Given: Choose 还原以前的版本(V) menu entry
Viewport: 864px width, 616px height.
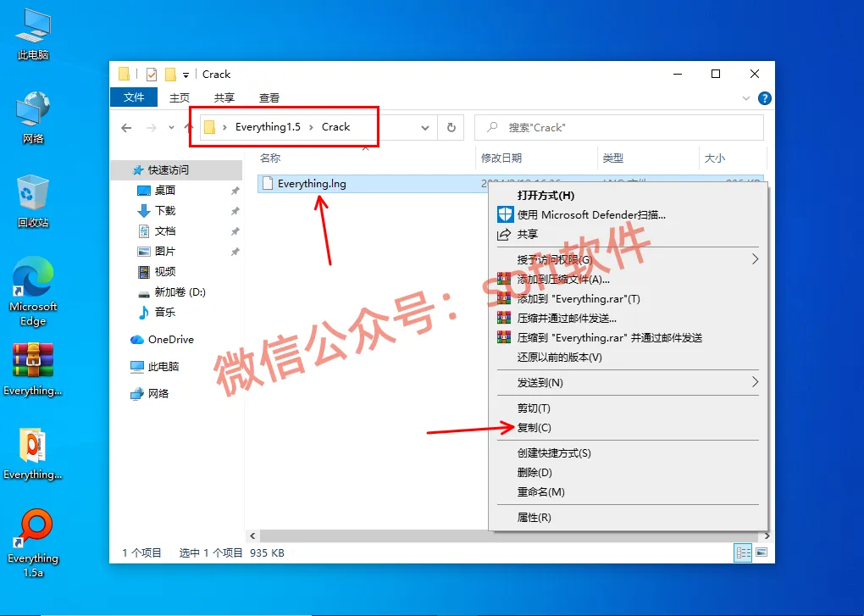Looking at the screenshot, I should coord(629,357).
